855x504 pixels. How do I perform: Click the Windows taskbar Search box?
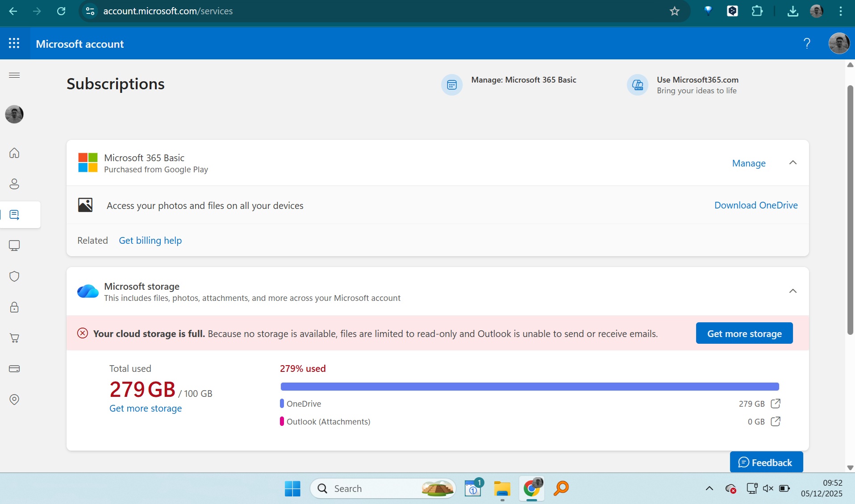[383, 488]
